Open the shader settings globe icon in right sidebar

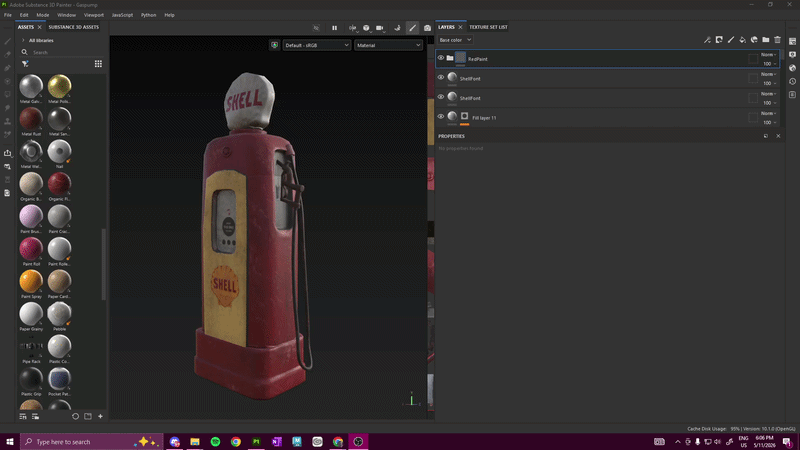pyautogui.click(x=792, y=68)
